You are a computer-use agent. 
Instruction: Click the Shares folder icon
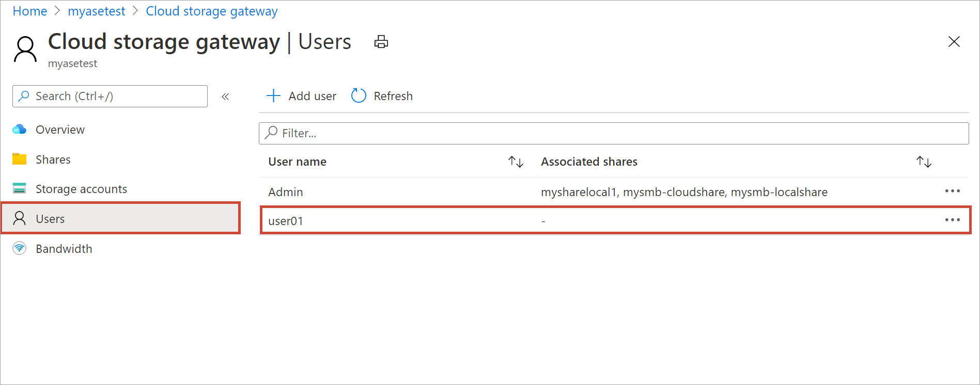tap(20, 159)
